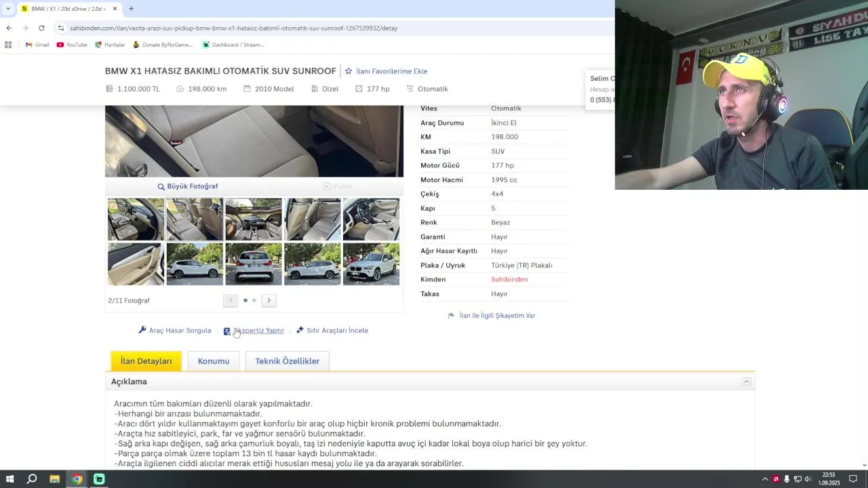Open Sıfır Araçları İncele link

click(x=332, y=331)
